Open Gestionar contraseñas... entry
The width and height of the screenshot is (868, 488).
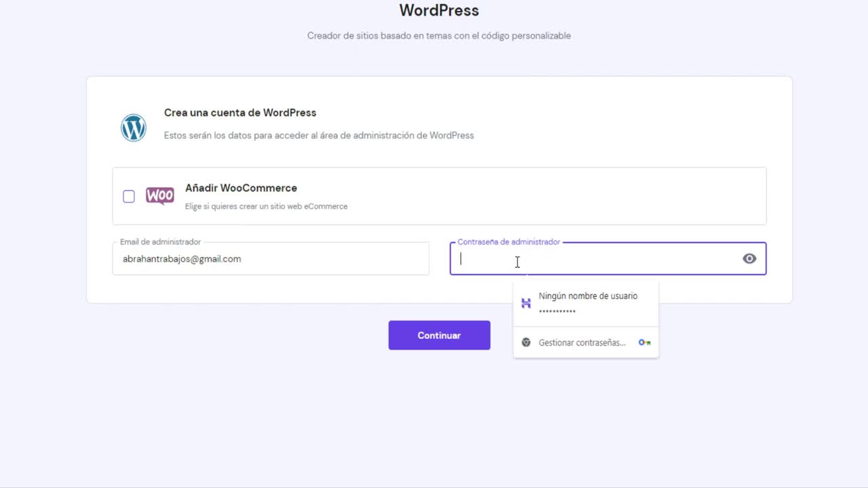(x=586, y=342)
